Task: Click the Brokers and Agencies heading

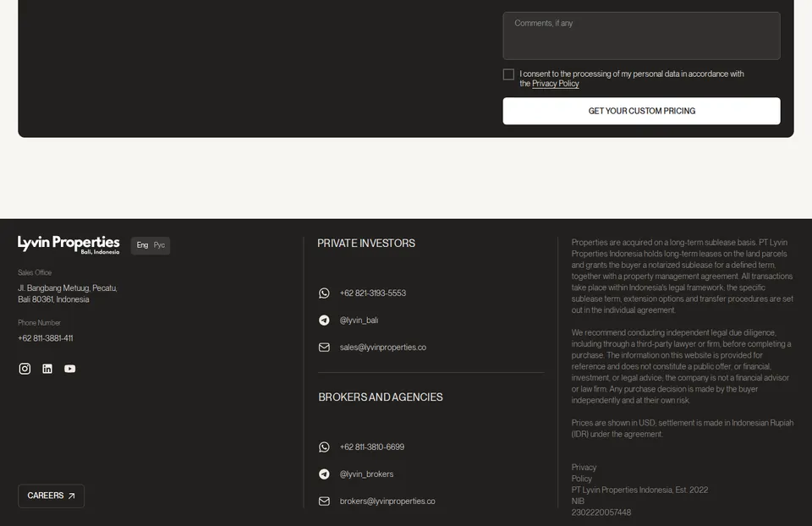Action: point(381,397)
